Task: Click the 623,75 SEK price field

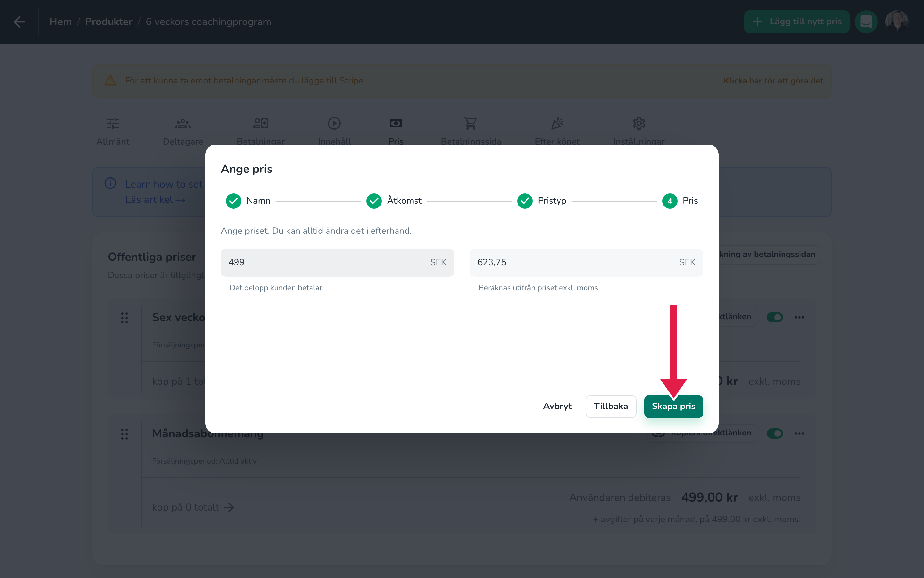Action: [x=586, y=263]
